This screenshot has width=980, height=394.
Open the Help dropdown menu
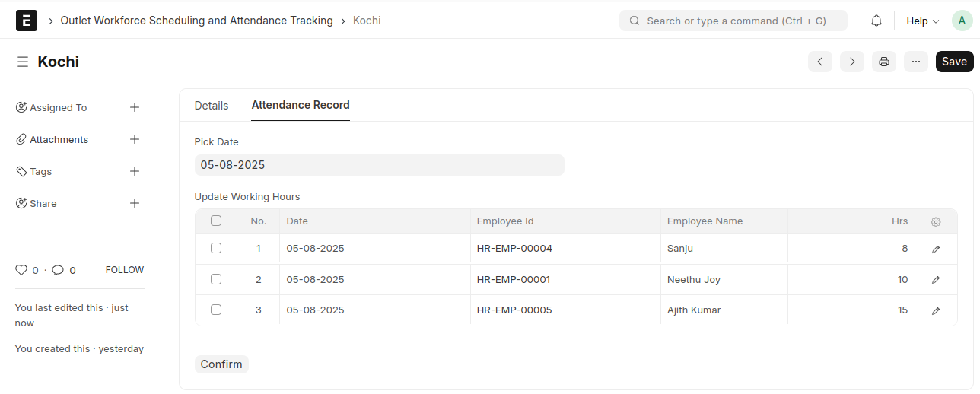[x=922, y=21]
